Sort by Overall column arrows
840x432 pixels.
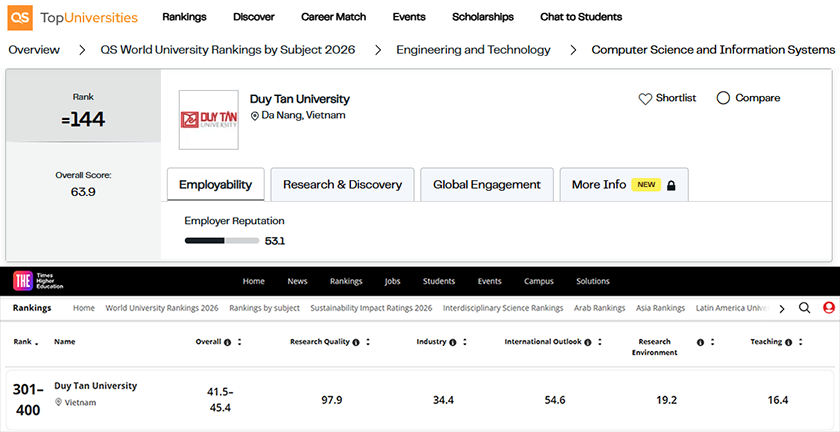(x=239, y=342)
